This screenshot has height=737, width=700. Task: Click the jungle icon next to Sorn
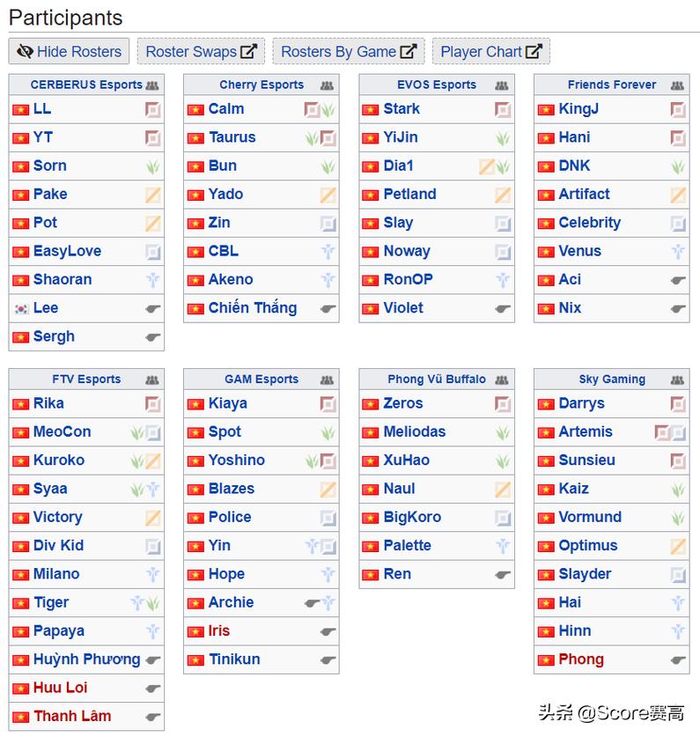point(153,166)
